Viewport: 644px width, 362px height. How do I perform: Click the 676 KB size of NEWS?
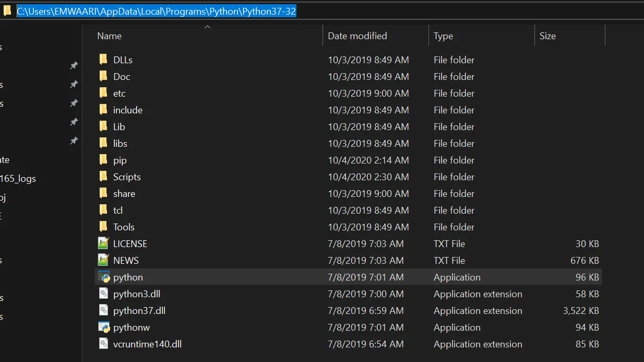585,261
